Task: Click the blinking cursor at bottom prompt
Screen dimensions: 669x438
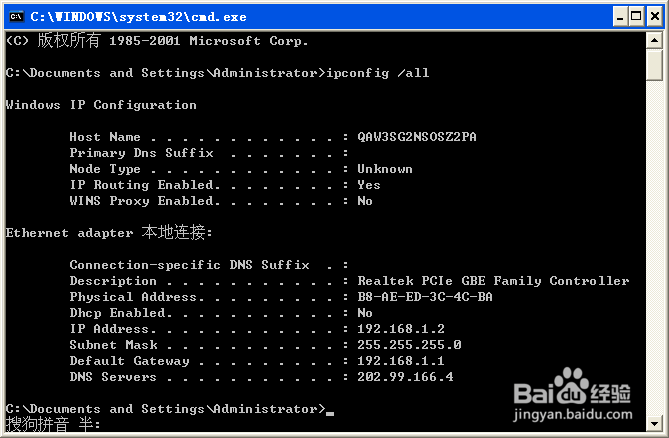Action: click(330, 413)
